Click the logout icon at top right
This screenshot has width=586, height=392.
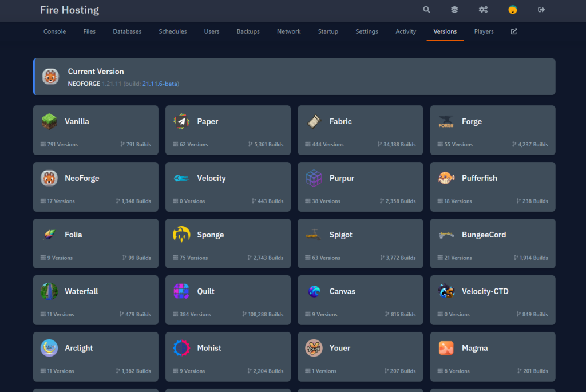click(541, 10)
